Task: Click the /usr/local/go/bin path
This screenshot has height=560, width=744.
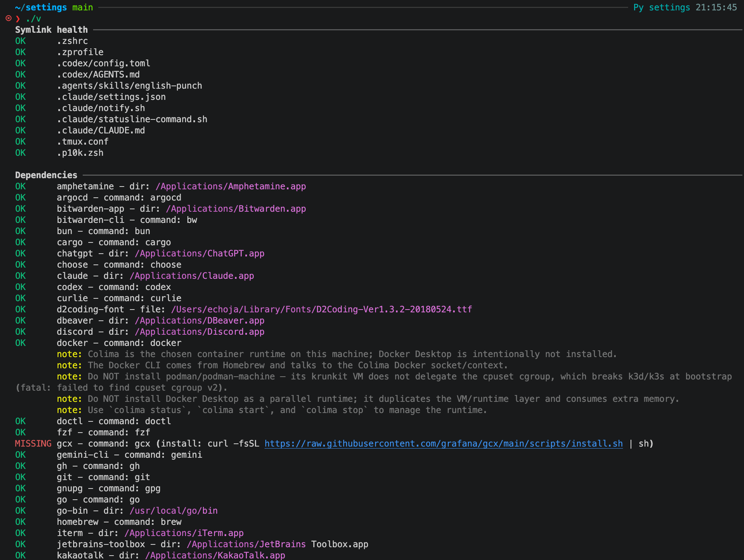Action: click(173, 511)
